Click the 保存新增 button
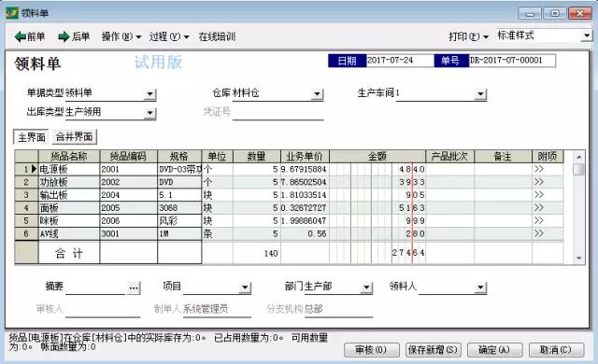The height and width of the screenshot is (364, 598). tap(433, 350)
